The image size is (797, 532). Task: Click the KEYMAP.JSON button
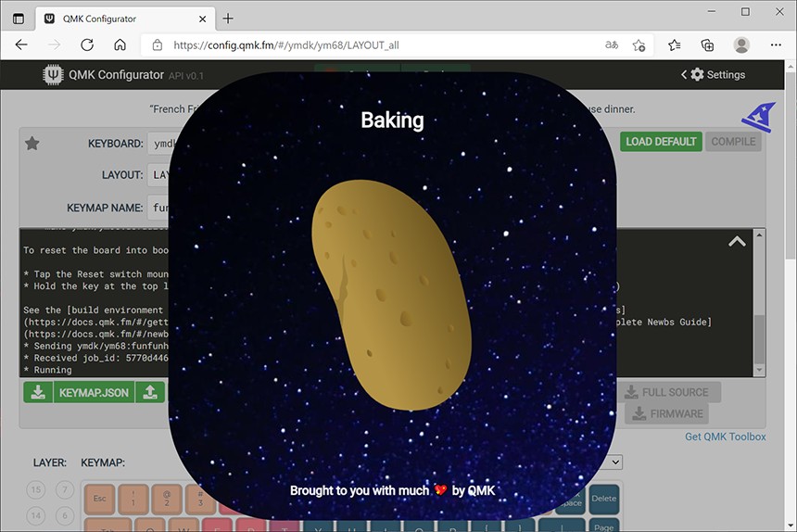[x=94, y=392]
